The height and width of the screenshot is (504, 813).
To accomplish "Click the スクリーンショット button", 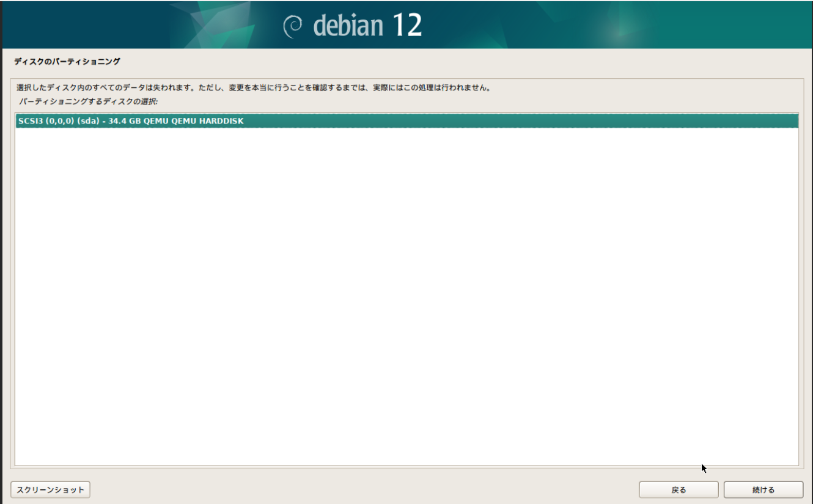I will 51,489.
